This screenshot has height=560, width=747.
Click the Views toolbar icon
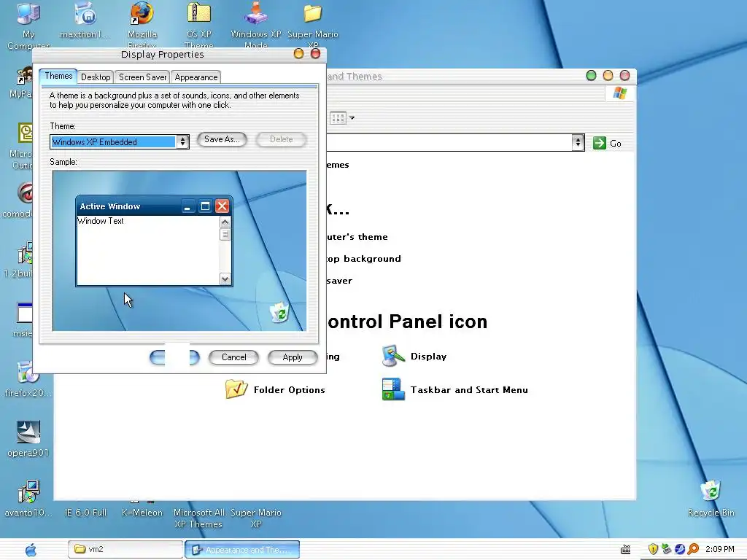pyautogui.click(x=338, y=117)
